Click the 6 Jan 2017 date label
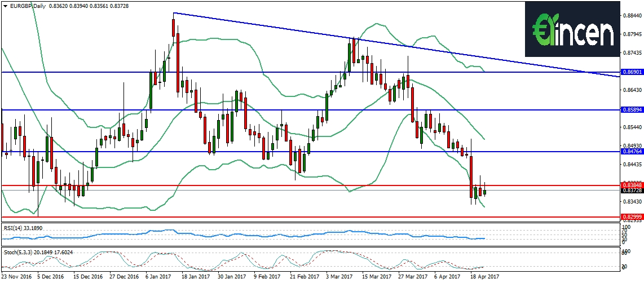Viewport: 644px width, 283px height. coord(158,277)
